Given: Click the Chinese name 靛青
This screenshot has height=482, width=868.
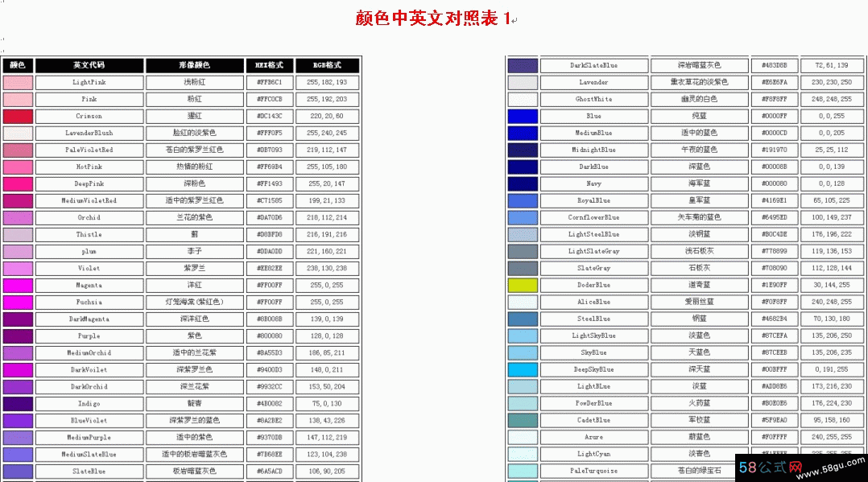Looking at the screenshot, I should coord(194,404).
